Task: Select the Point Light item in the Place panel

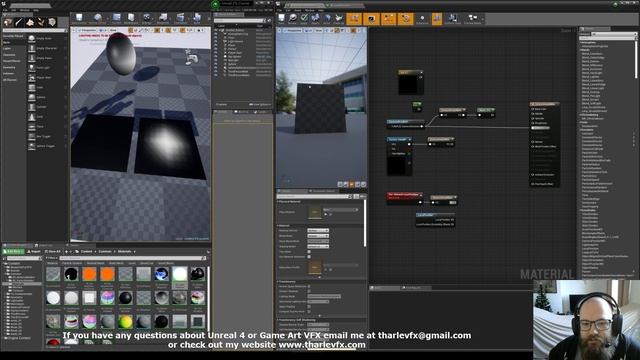Action: 47,68
